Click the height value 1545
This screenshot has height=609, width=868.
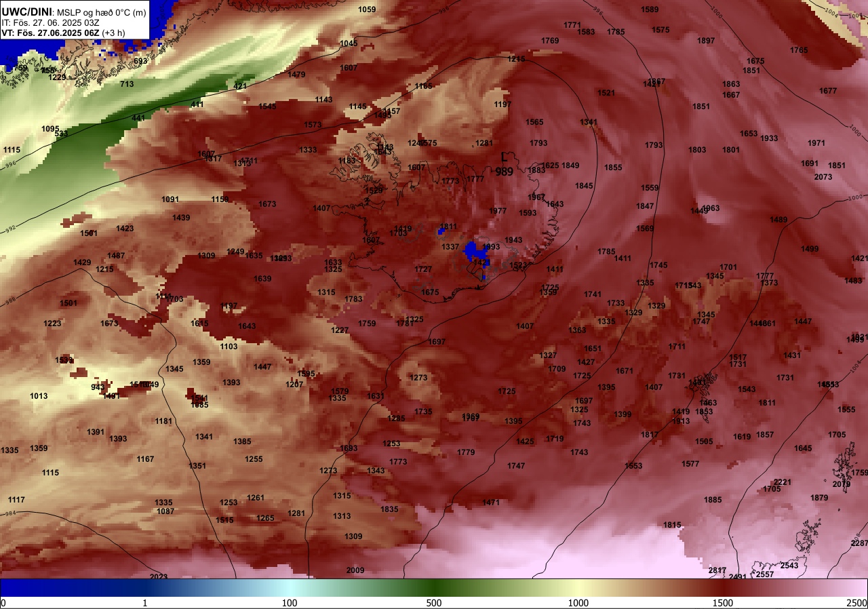point(267,106)
